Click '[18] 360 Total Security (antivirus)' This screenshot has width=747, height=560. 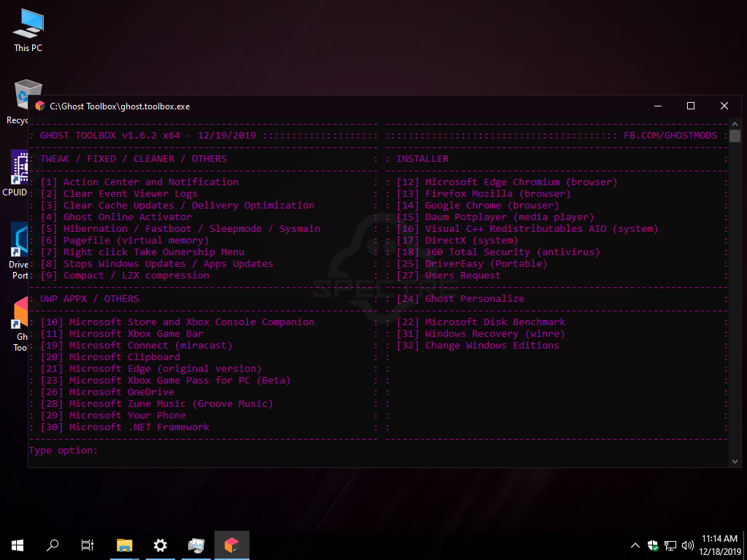point(499,252)
